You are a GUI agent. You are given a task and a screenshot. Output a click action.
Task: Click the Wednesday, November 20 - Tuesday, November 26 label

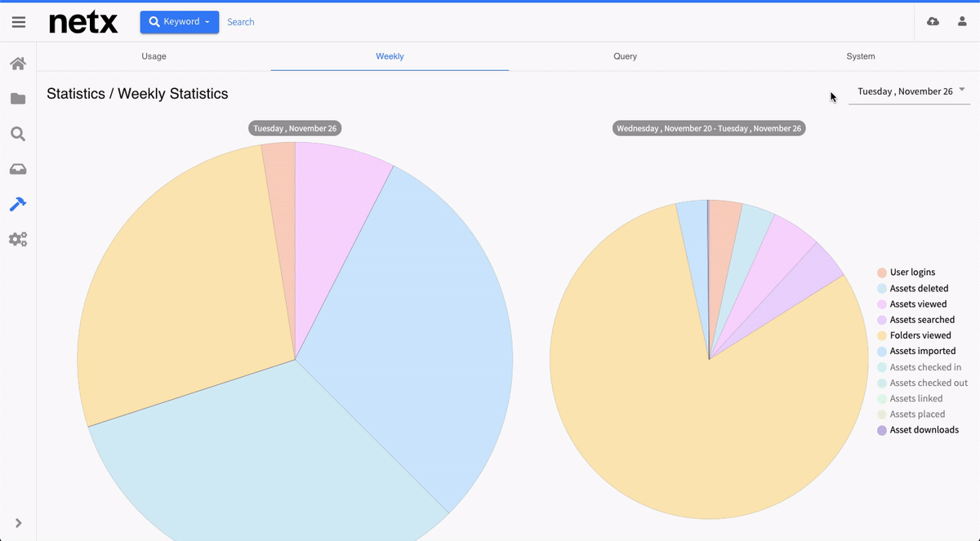point(709,128)
